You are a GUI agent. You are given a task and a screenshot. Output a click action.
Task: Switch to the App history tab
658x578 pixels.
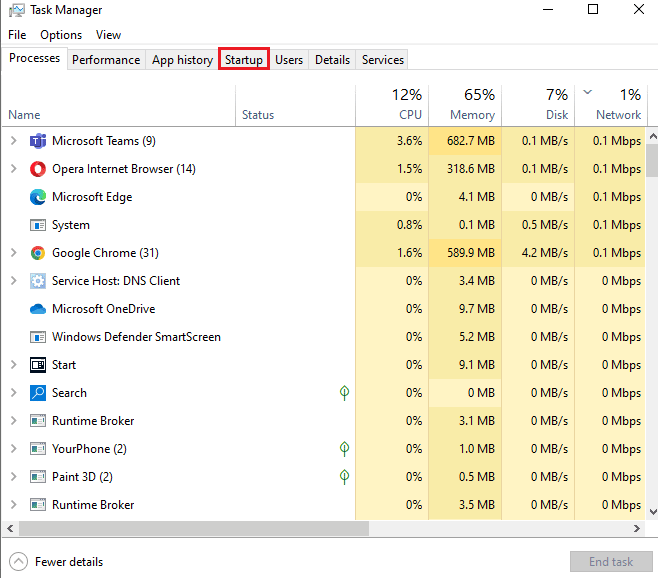click(182, 60)
